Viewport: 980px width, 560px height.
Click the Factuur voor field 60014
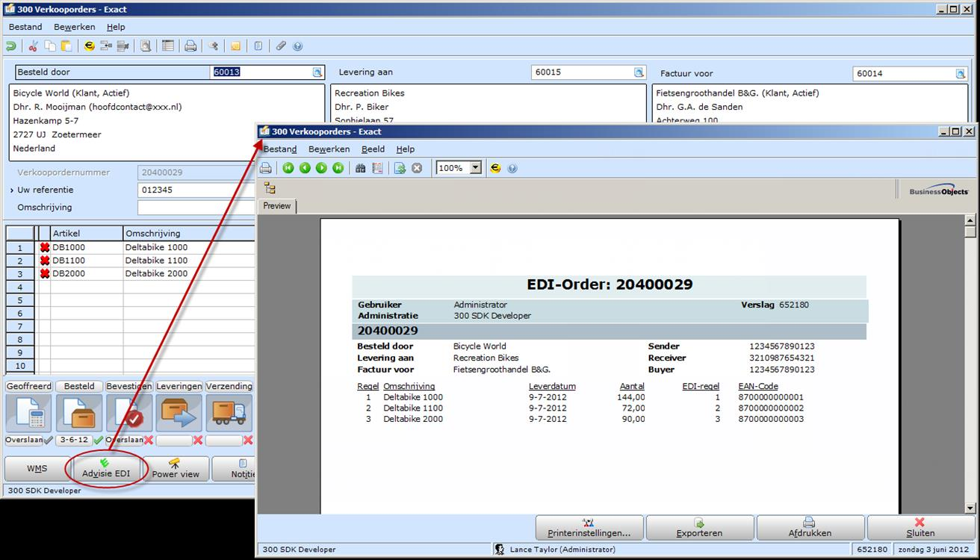[904, 73]
